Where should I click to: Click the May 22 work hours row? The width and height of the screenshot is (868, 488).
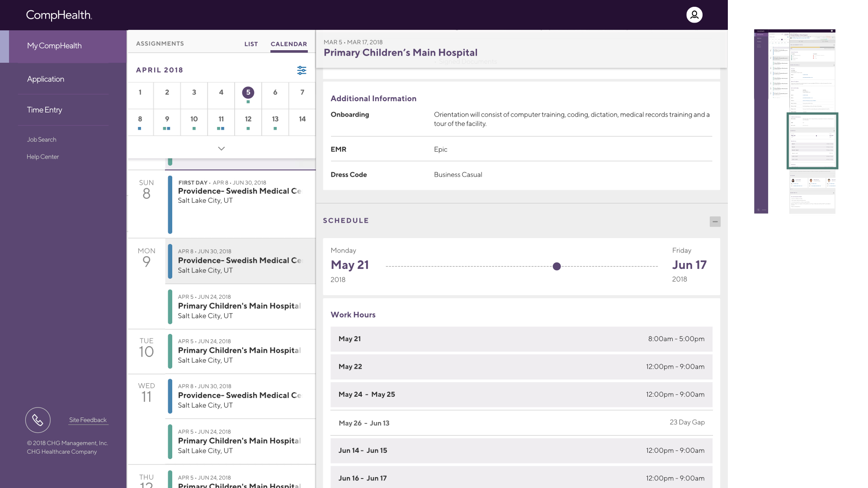tap(521, 367)
